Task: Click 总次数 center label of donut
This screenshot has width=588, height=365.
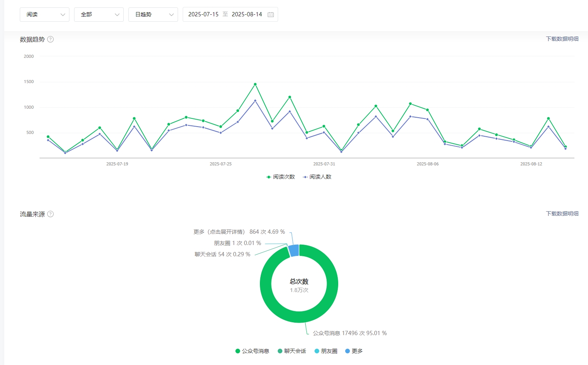Action: coord(299,282)
